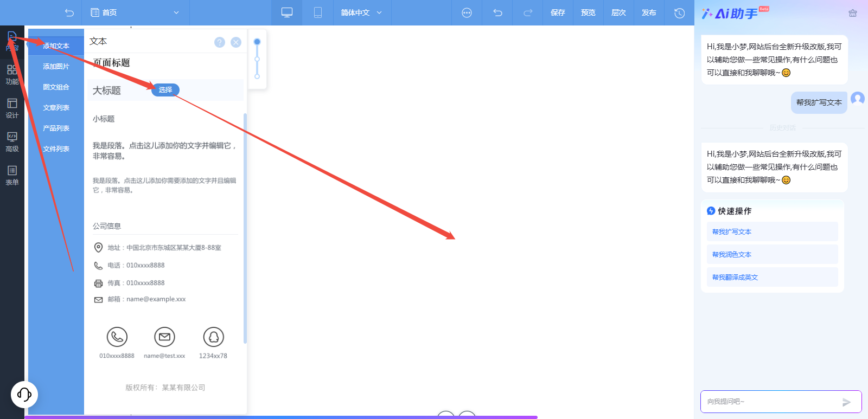Open the customer support headset icon
The height and width of the screenshot is (419, 868).
point(24,394)
